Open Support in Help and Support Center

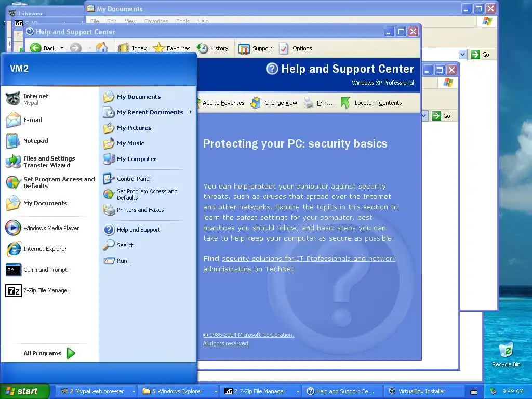coord(256,48)
